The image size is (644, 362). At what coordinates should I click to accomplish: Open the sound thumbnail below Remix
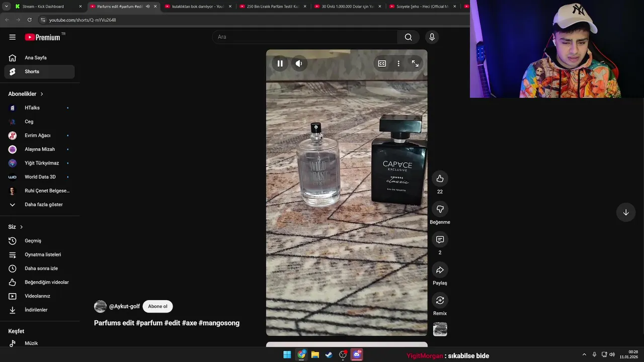tap(440, 329)
